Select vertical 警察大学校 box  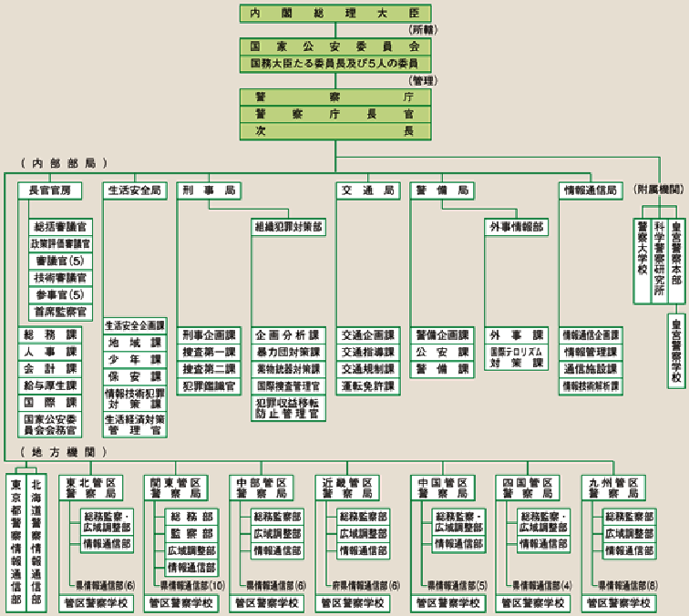642,261
